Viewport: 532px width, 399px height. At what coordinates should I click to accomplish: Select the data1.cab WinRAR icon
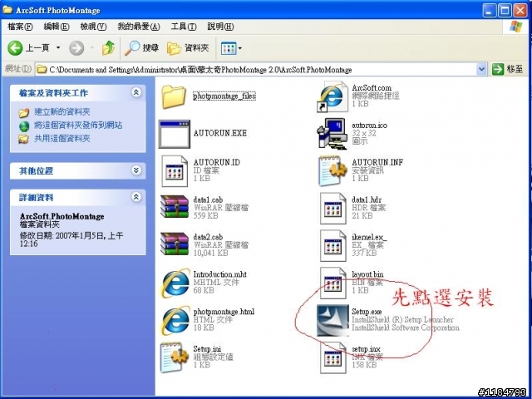pyautogui.click(x=175, y=206)
